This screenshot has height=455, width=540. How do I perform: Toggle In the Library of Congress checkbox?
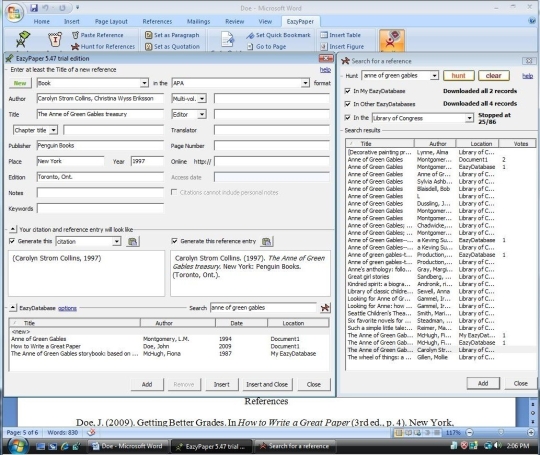coord(348,118)
